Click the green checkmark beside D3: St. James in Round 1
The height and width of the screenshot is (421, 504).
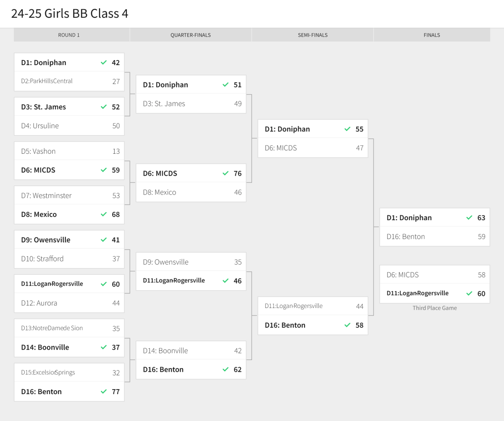pyautogui.click(x=104, y=107)
